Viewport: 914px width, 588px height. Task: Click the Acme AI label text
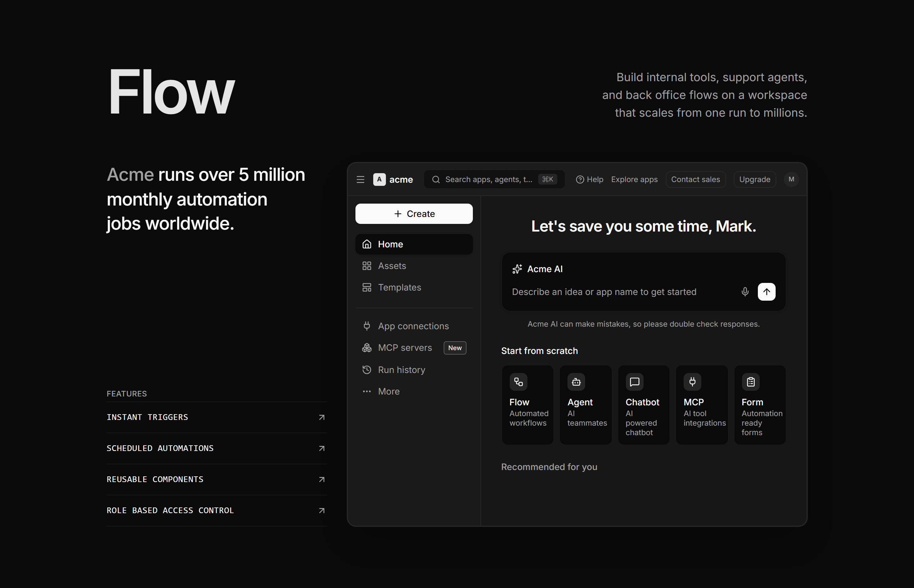545,269
